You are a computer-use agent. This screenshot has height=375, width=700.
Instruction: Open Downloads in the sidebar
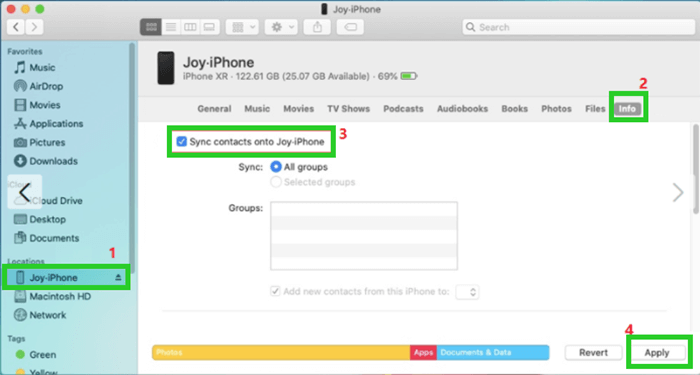[x=46, y=161]
